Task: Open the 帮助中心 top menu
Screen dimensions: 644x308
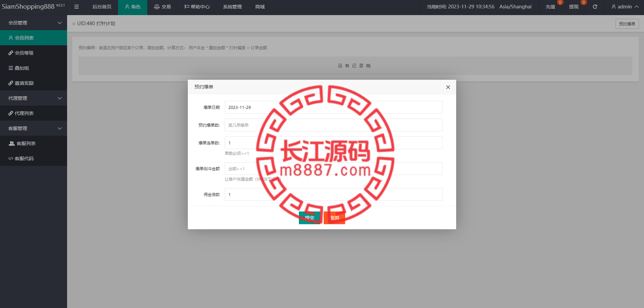Action: coord(197,7)
